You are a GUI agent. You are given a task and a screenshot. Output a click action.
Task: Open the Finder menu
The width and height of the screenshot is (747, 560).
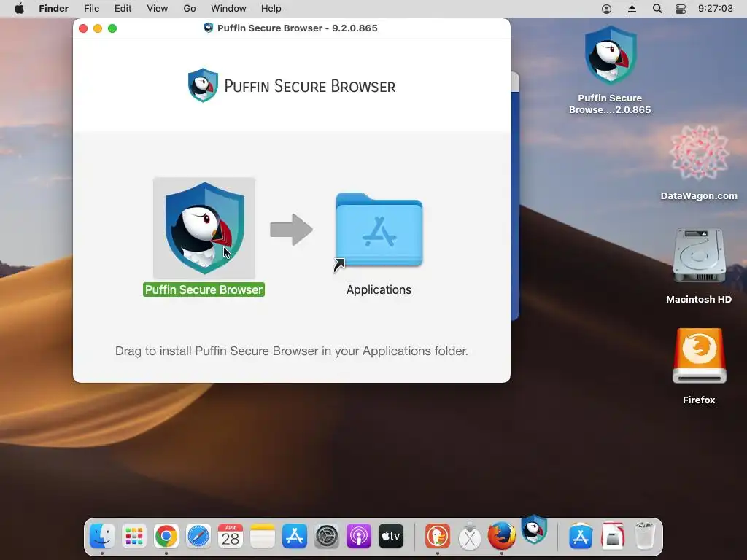coord(54,9)
